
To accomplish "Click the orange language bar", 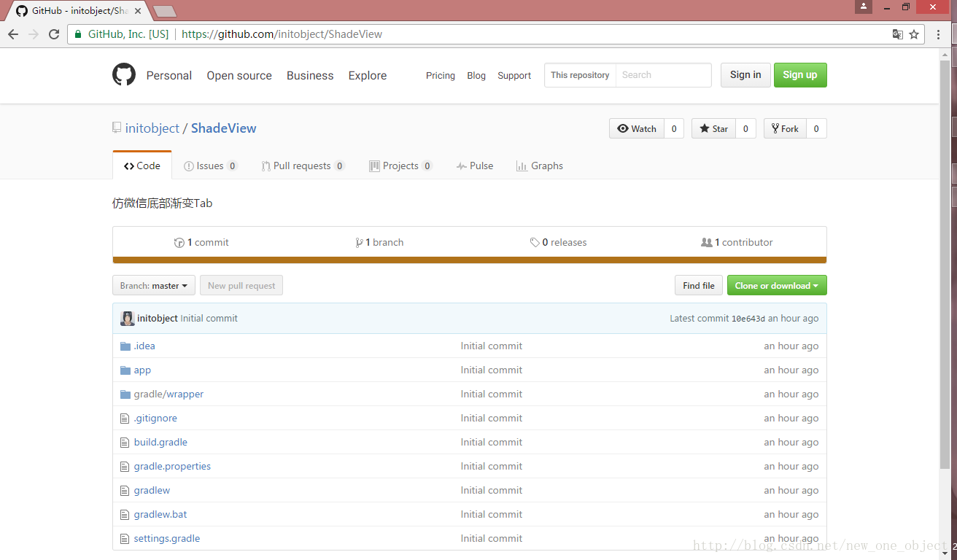I will [x=470, y=260].
